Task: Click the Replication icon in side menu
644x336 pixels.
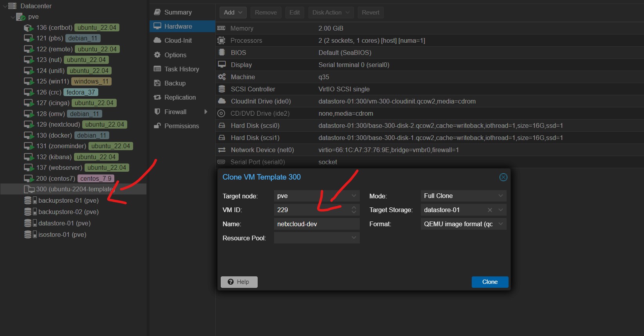Action: point(157,97)
